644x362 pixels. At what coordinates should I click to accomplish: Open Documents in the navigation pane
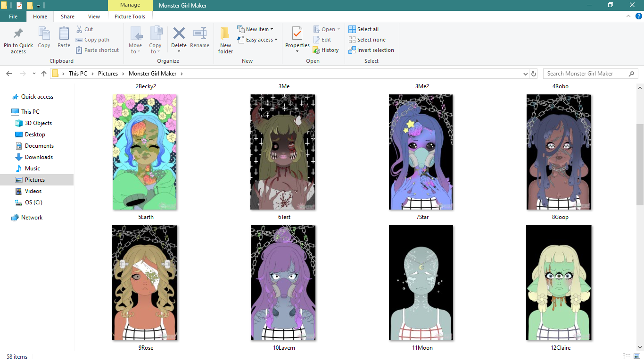[39, 146]
